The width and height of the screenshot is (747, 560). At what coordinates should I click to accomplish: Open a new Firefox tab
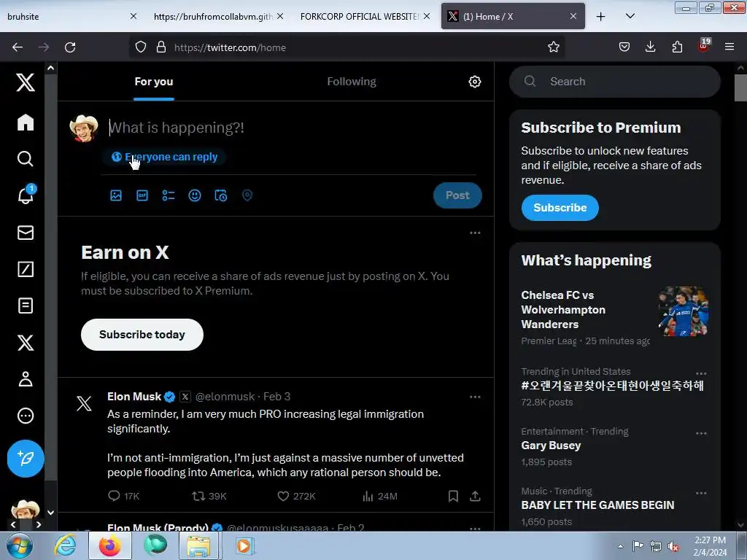pos(601,16)
